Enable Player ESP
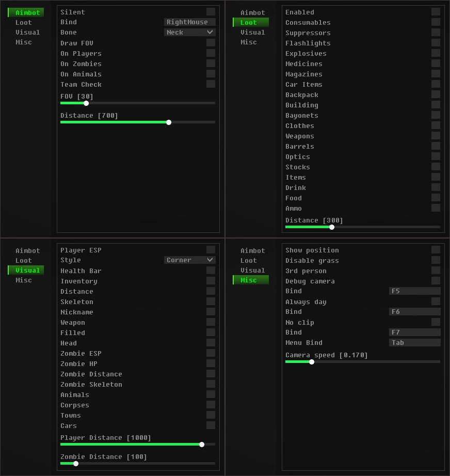Screen dimensions: 450x476 211,249
